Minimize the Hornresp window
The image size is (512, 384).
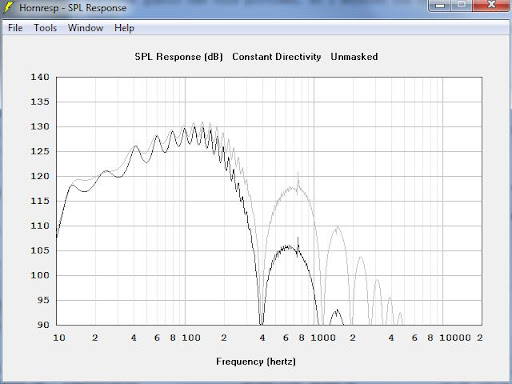(440, 5)
